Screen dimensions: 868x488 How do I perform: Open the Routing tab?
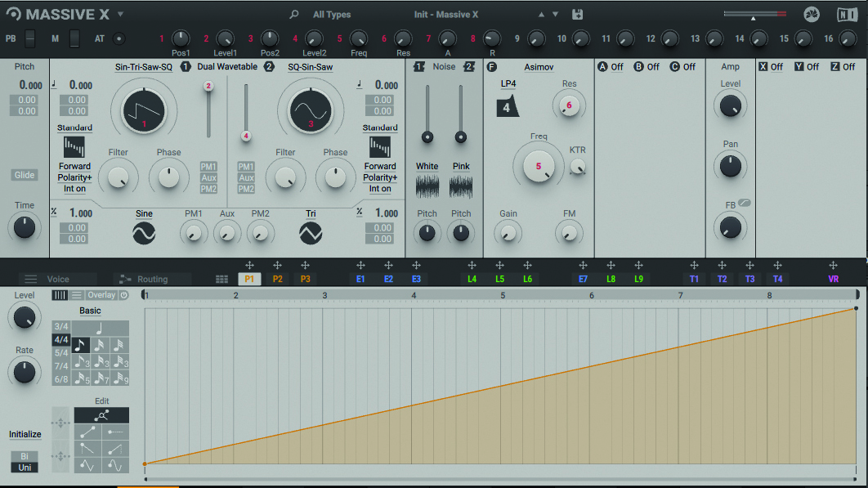(152, 279)
